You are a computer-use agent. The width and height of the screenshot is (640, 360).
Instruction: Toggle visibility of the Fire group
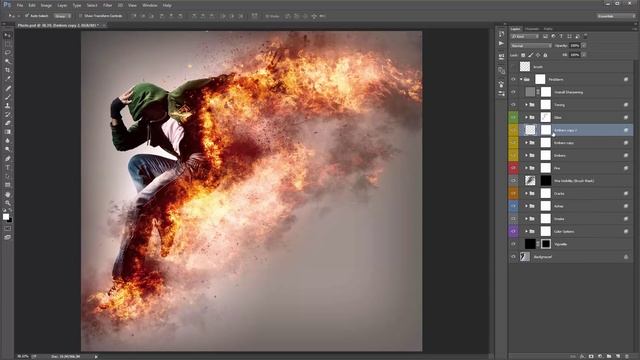tap(513, 168)
